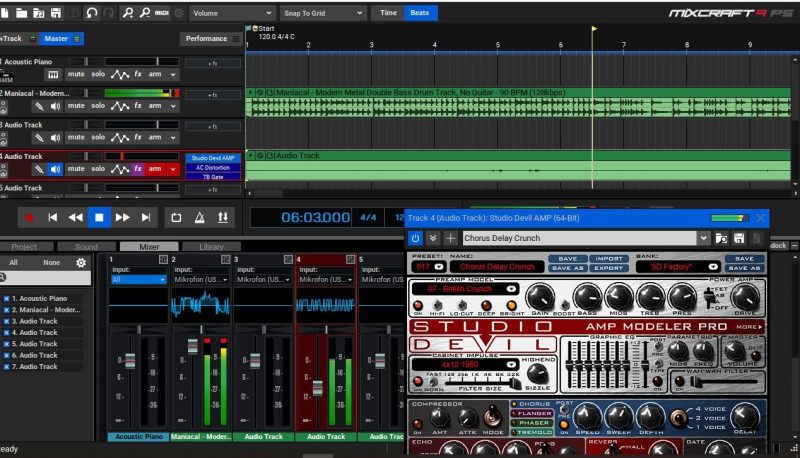This screenshot has height=458, width=800.
Task: Solo the Maniacal - Modern track
Action: click(98, 106)
